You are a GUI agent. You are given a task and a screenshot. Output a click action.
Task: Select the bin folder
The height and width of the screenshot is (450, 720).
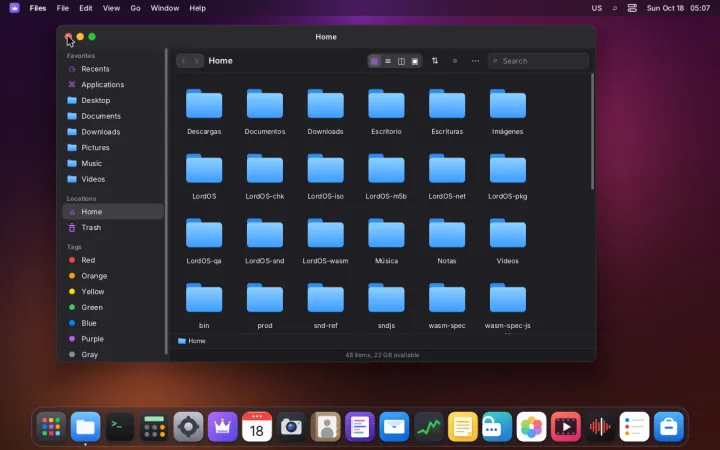[x=204, y=306]
